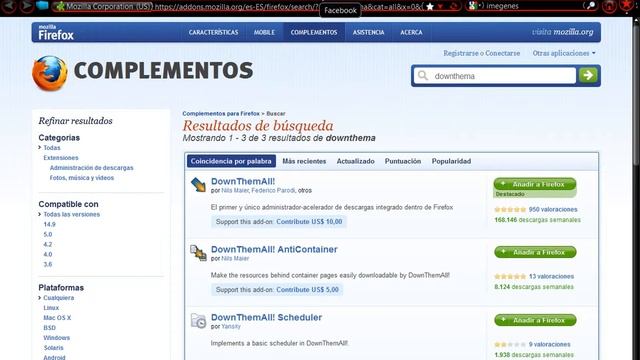Click the DownThemAll! AntiContainer add-on icon

198,253
